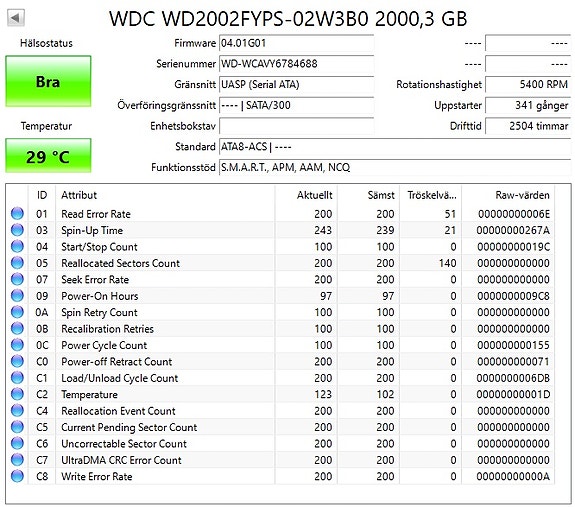Select status dot for Power Cycle Count

coord(17,345)
